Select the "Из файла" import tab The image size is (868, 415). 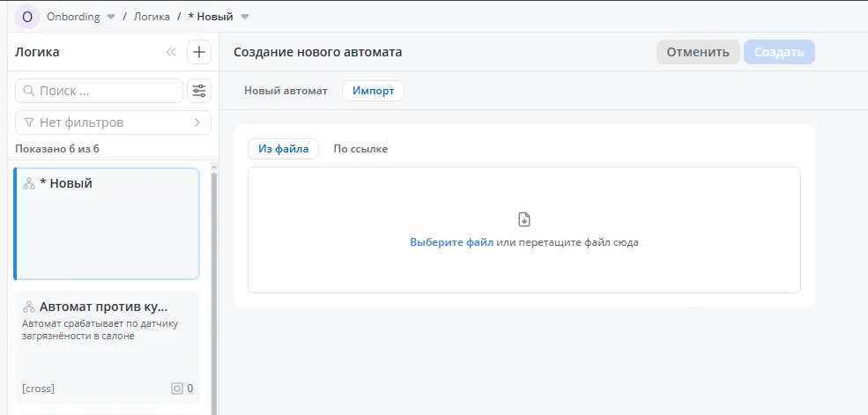tap(284, 149)
